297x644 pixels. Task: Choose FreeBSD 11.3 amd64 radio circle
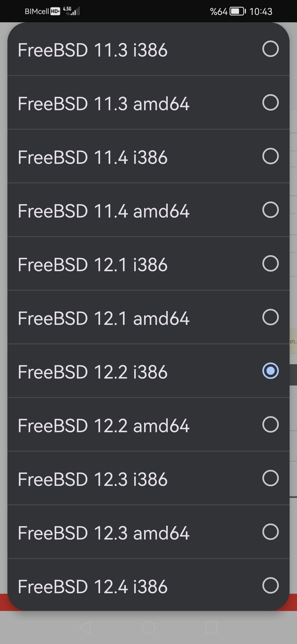(x=271, y=103)
